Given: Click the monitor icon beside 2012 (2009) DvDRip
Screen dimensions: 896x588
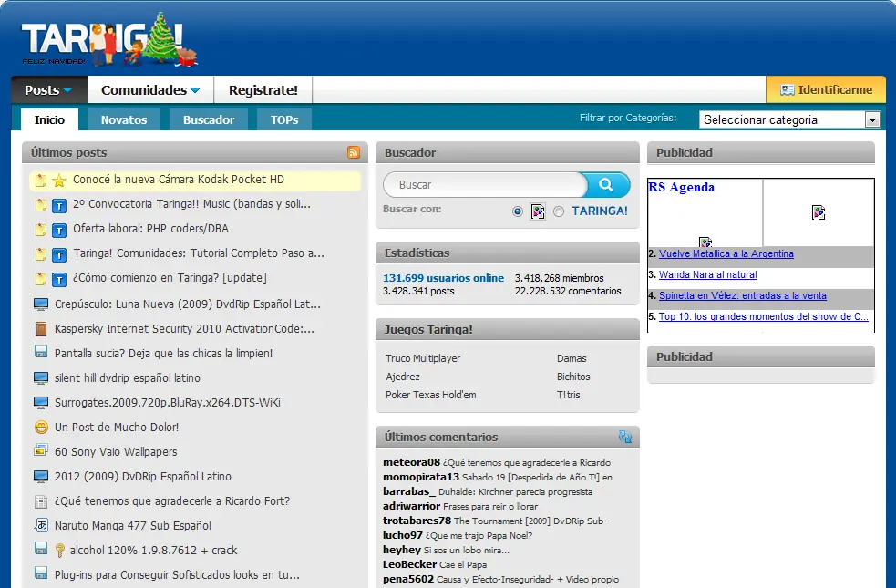Looking at the screenshot, I should point(41,476).
